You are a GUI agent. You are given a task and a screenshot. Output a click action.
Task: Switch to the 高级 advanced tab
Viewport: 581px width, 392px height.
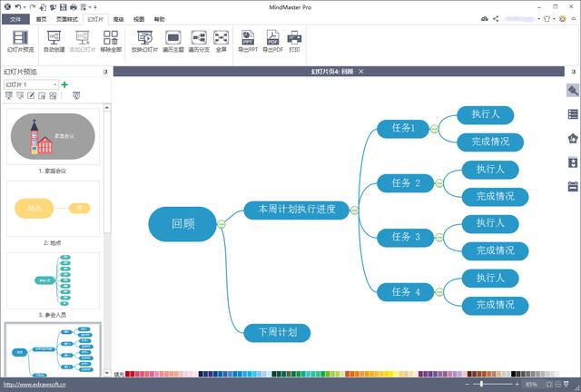click(118, 19)
